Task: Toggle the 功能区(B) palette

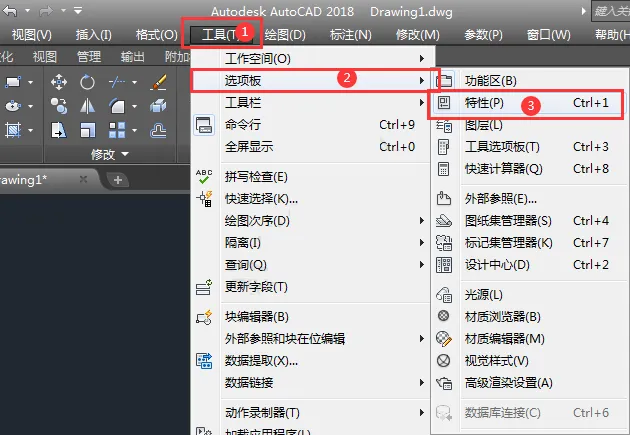Action: tap(529, 81)
